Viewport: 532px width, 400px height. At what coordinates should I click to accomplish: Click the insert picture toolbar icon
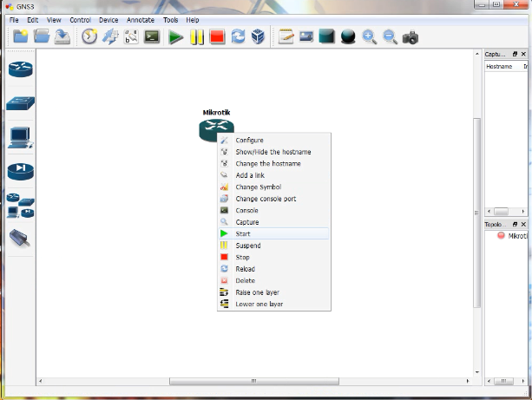click(306, 36)
